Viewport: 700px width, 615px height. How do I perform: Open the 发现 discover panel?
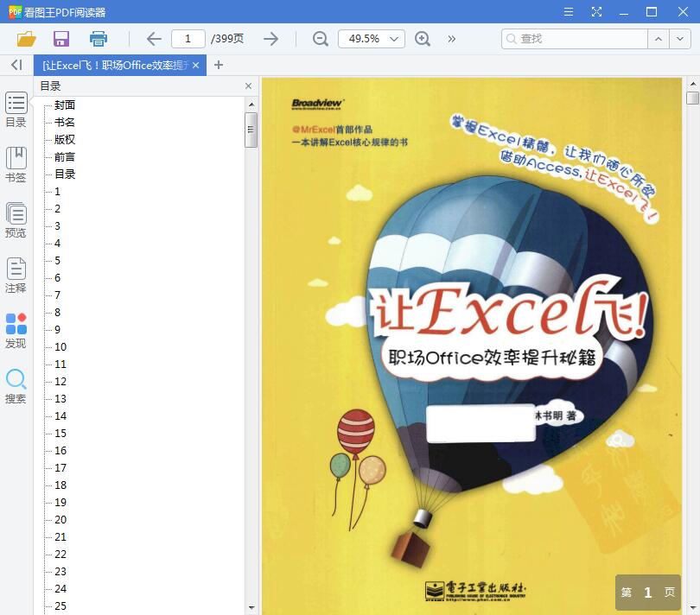click(x=16, y=331)
